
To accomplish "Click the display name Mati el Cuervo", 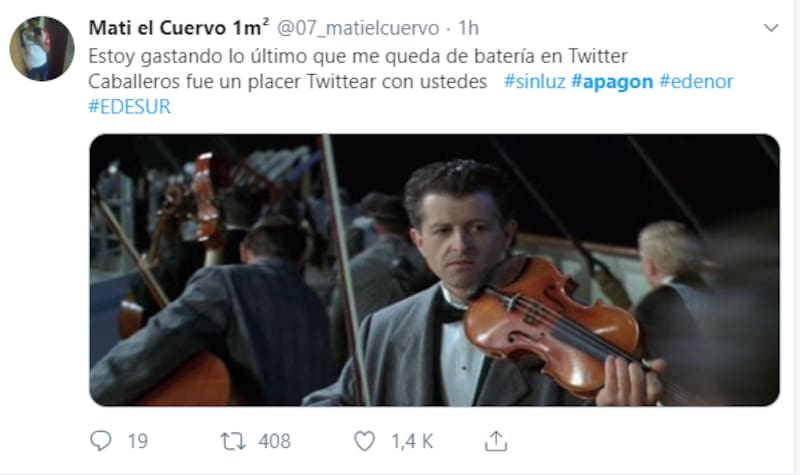I will (x=158, y=28).
